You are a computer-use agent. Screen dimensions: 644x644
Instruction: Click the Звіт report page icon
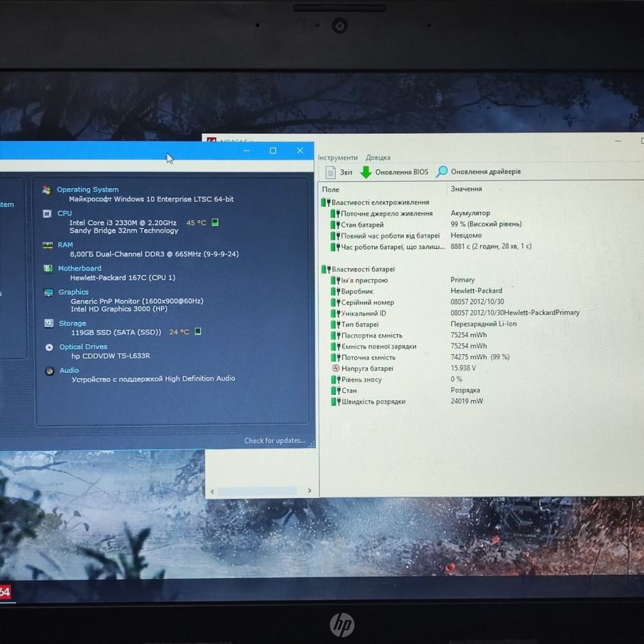pos(330,172)
